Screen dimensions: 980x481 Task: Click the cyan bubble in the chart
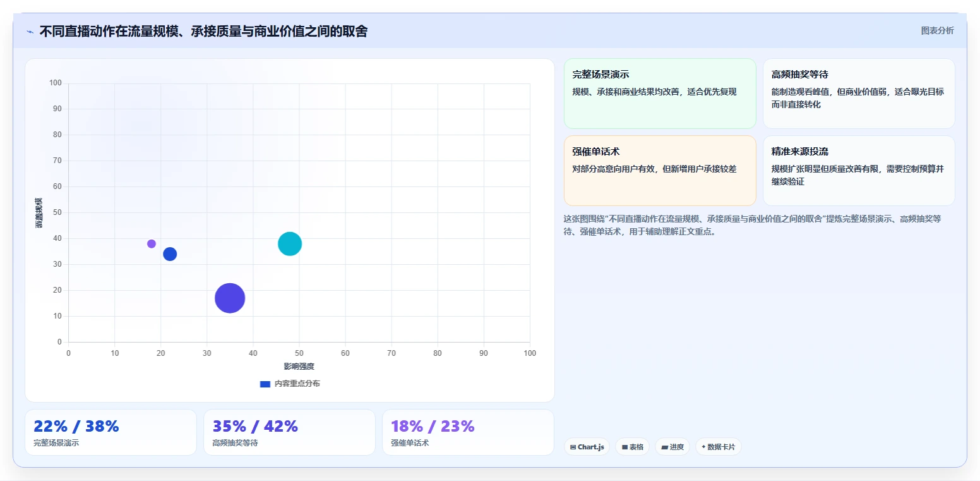290,243
